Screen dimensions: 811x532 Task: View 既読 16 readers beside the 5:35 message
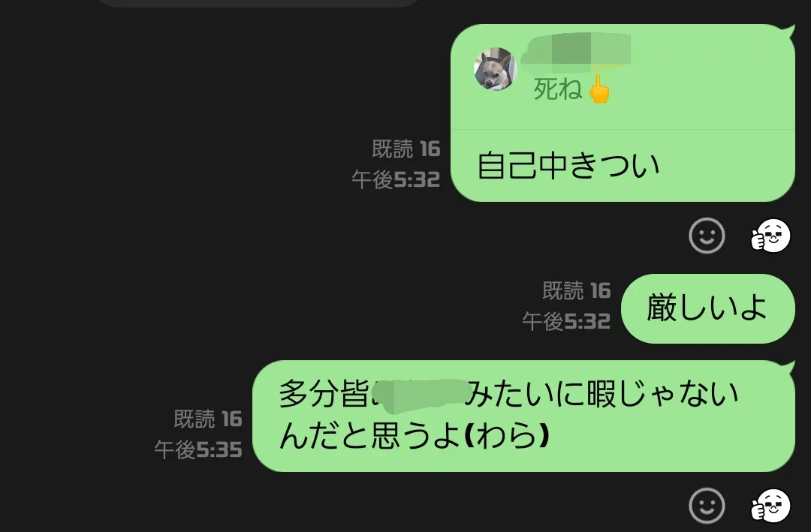tap(208, 419)
